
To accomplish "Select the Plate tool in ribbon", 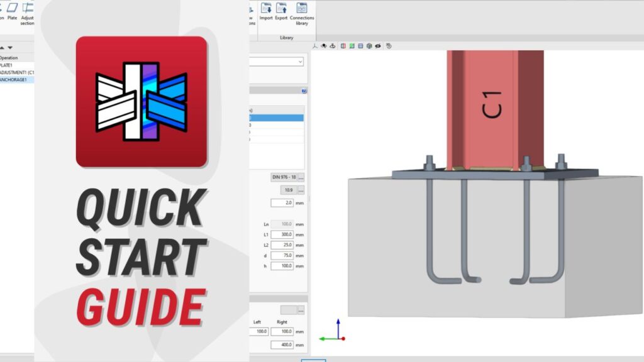I will point(12,12).
